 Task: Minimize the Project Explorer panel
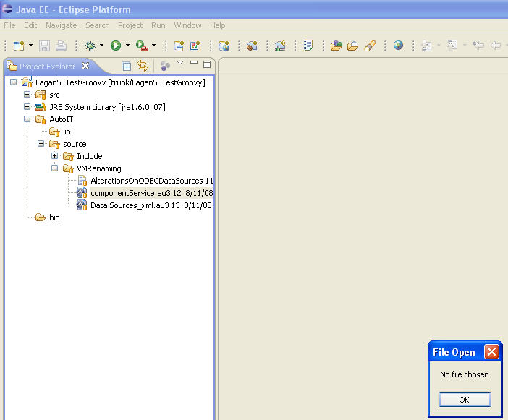pyautogui.click(x=194, y=62)
